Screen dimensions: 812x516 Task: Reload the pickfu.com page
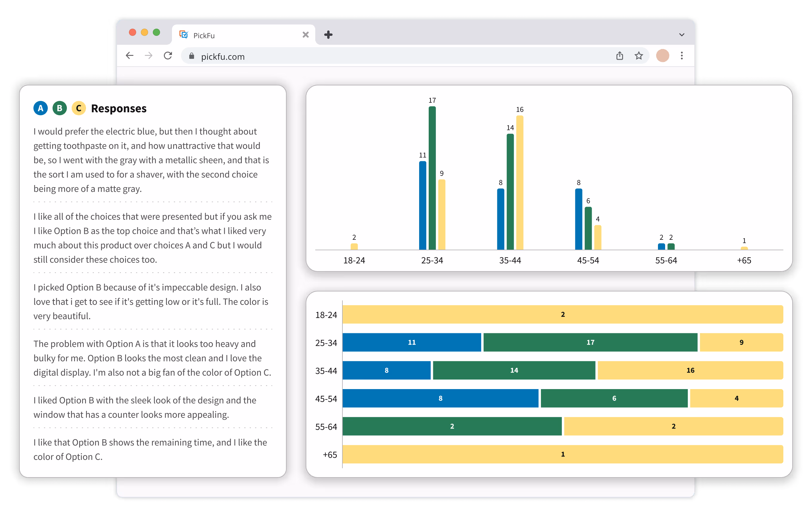(x=168, y=56)
